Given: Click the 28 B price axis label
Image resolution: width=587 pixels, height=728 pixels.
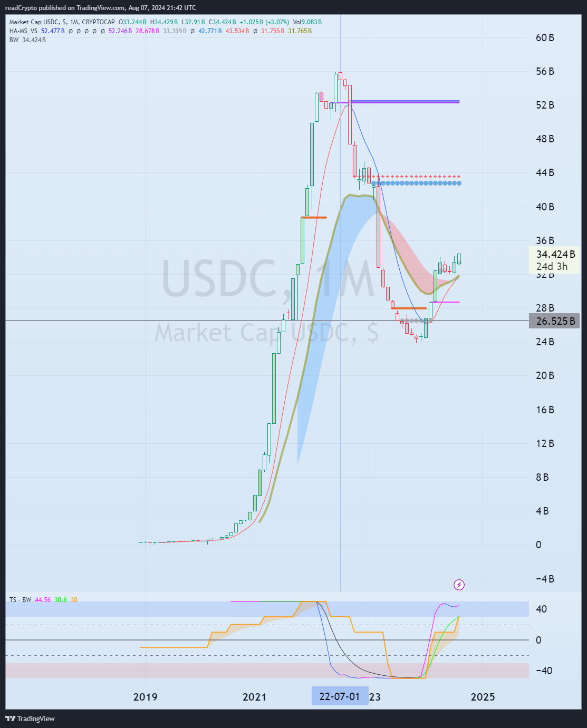Looking at the screenshot, I should 545,308.
